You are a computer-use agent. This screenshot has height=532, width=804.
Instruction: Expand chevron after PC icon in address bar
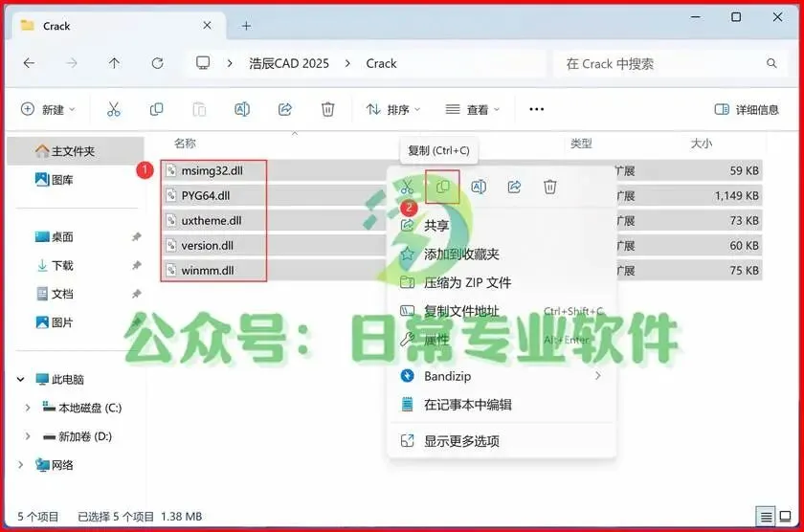tap(230, 63)
